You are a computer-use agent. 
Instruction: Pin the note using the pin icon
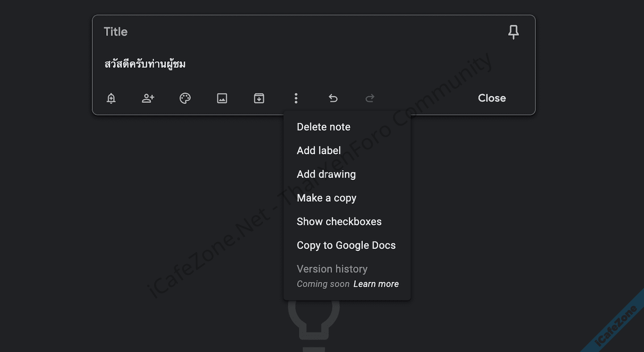coord(514,32)
